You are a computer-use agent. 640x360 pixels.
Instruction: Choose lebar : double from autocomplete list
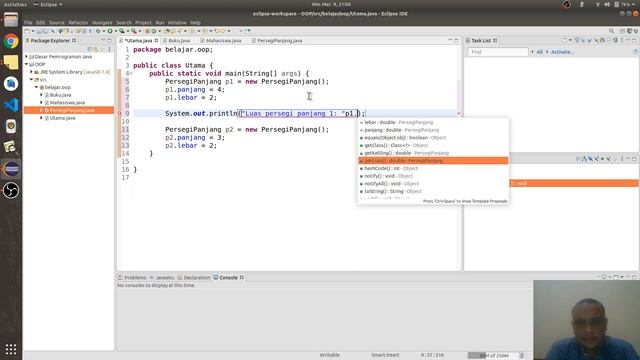point(433,122)
